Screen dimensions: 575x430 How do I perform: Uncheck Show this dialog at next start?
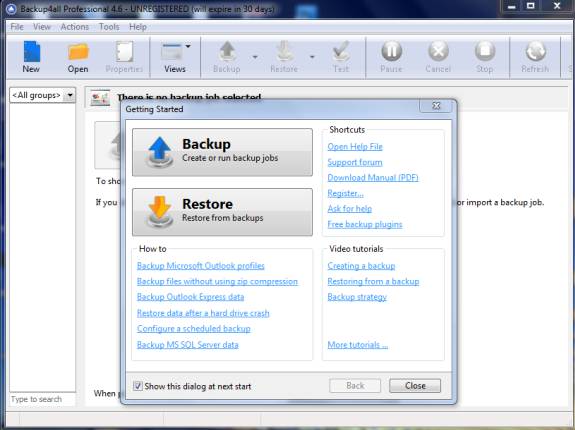(138, 386)
